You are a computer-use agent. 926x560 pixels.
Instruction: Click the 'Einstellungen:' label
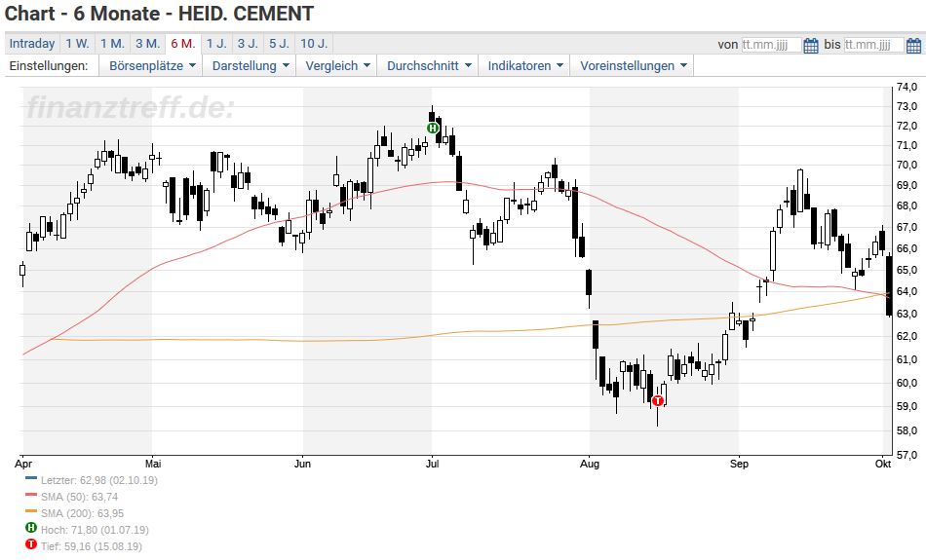[x=49, y=65]
